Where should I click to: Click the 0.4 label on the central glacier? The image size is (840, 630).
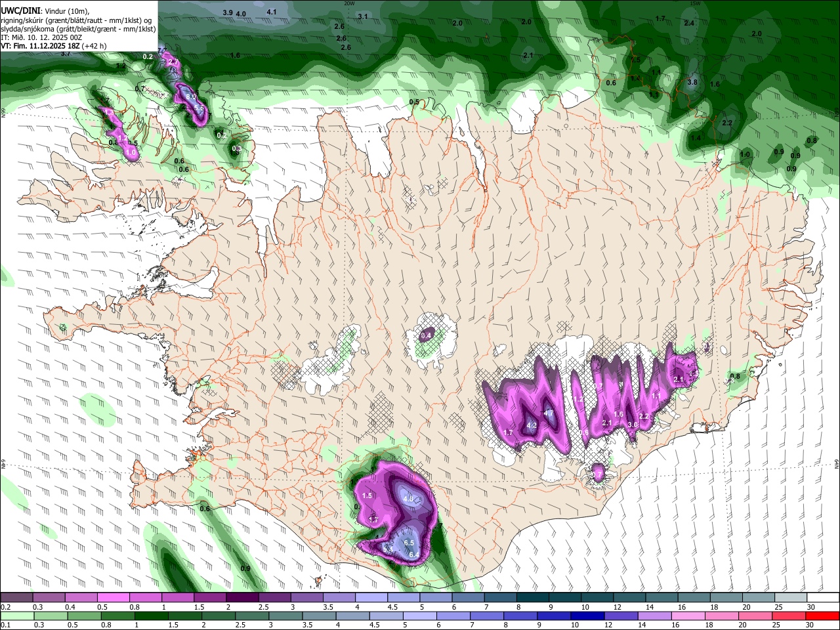pyautogui.click(x=426, y=335)
